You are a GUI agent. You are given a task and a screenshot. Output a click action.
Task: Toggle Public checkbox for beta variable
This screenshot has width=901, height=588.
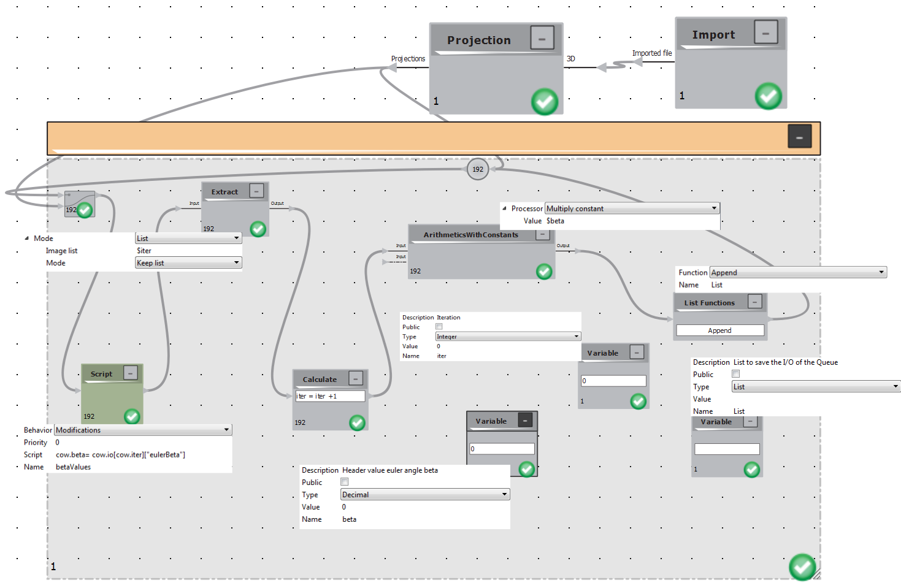(x=344, y=482)
